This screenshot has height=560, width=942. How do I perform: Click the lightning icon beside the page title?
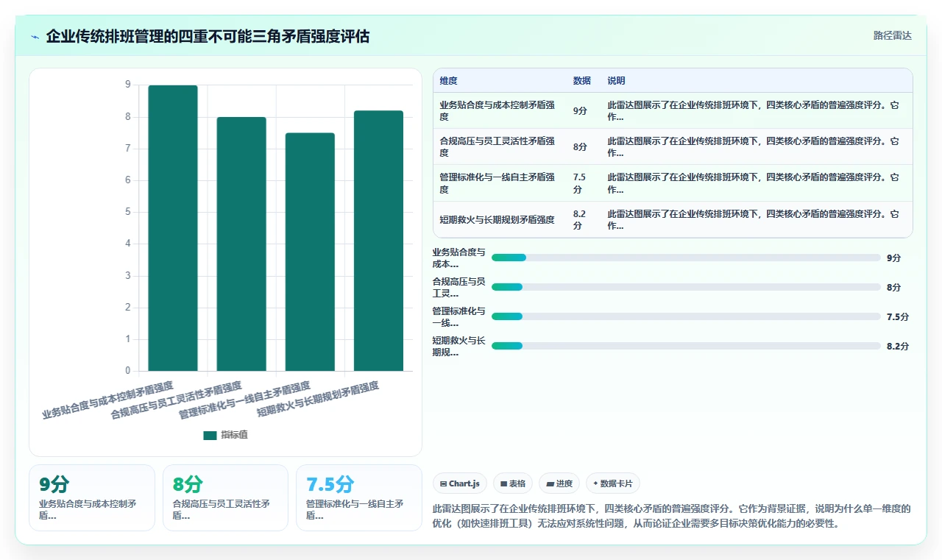pyautogui.click(x=35, y=36)
